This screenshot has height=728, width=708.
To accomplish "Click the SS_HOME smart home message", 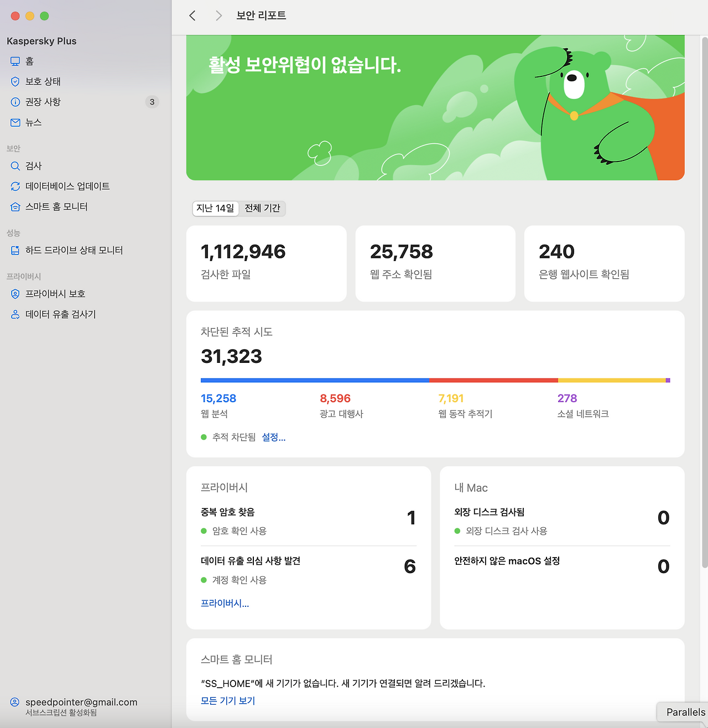I will 343,684.
